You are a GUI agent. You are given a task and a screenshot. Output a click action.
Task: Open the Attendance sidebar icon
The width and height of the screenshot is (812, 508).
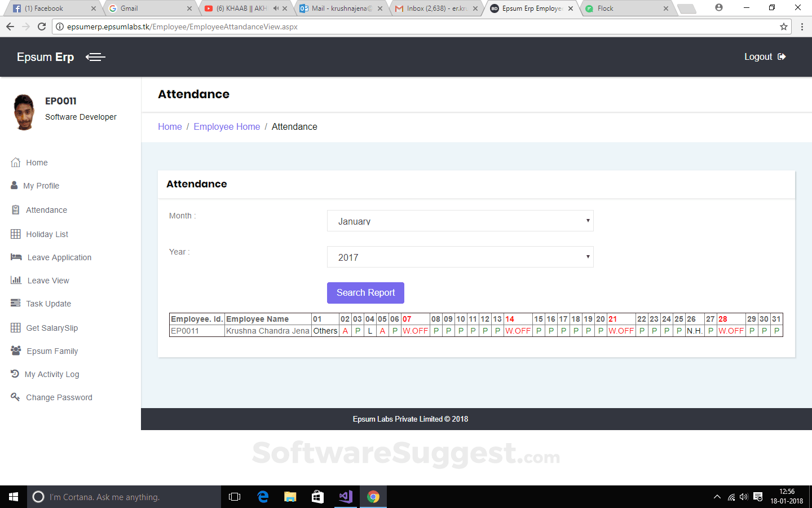pyautogui.click(x=16, y=209)
